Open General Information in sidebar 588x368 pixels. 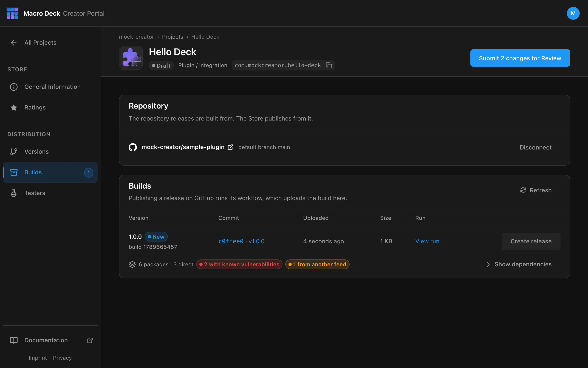50,87
